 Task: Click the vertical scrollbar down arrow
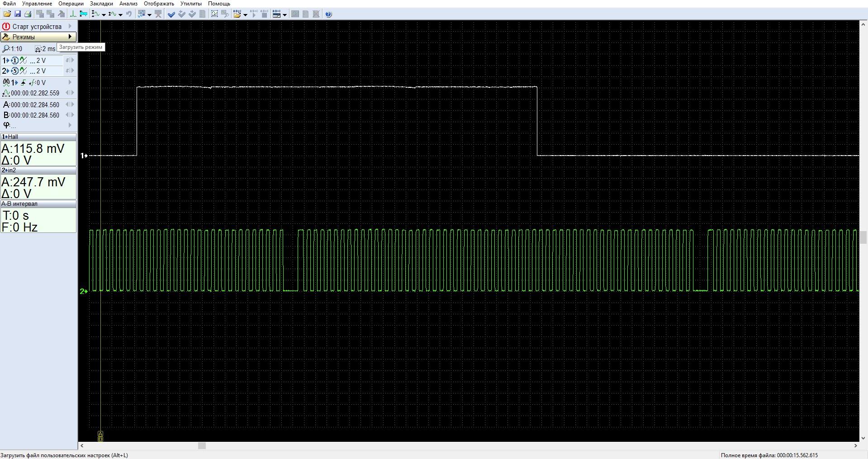pyautogui.click(x=863, y=438)
